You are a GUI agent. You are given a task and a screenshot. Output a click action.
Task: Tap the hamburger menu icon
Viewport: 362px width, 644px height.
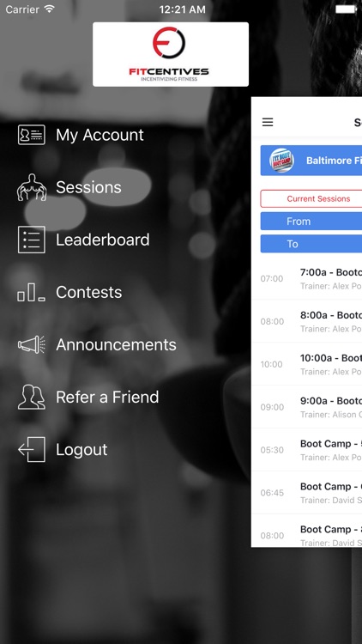click(268, 122)
